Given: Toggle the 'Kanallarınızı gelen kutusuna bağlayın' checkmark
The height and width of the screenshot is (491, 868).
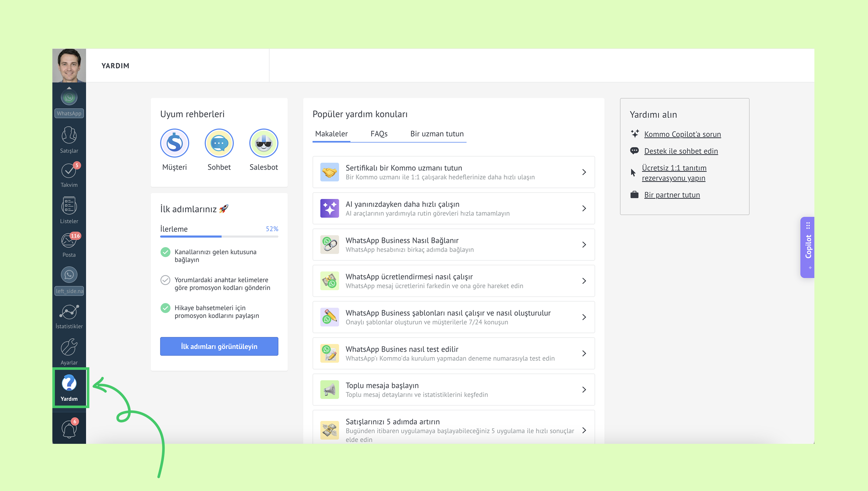Looking at the screenshot, I should [165, 252].
